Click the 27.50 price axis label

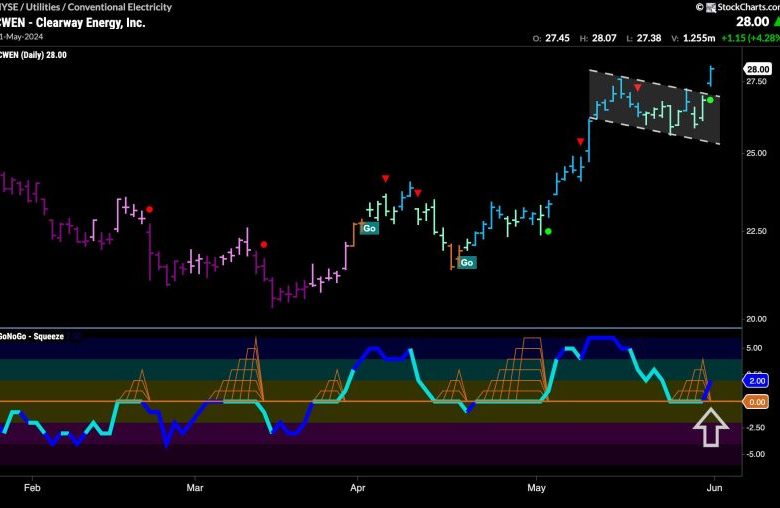756,82
